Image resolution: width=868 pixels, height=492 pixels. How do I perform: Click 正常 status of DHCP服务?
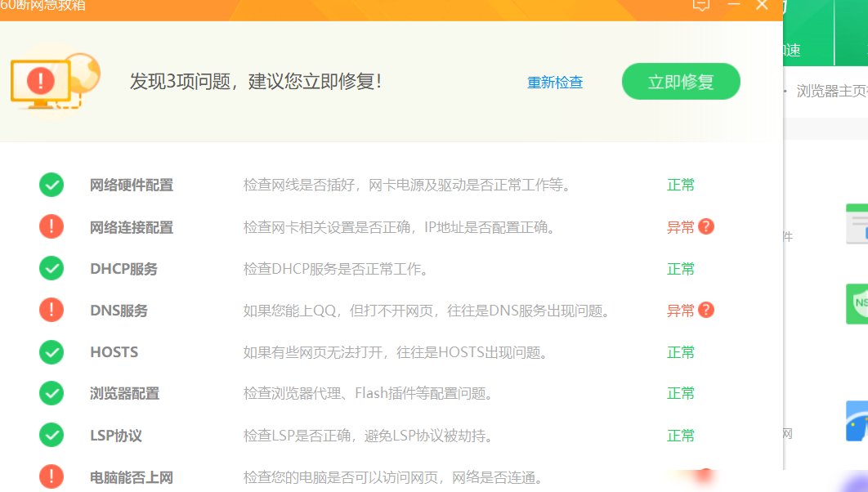[680, 269]
